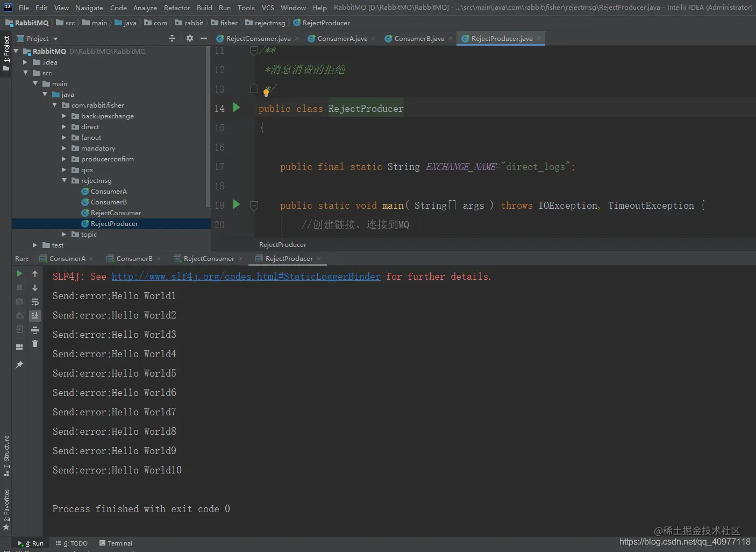The height and width of the screenshot is (552, 756).
Task: Open the Refactor menu
Action: (177, 8)
